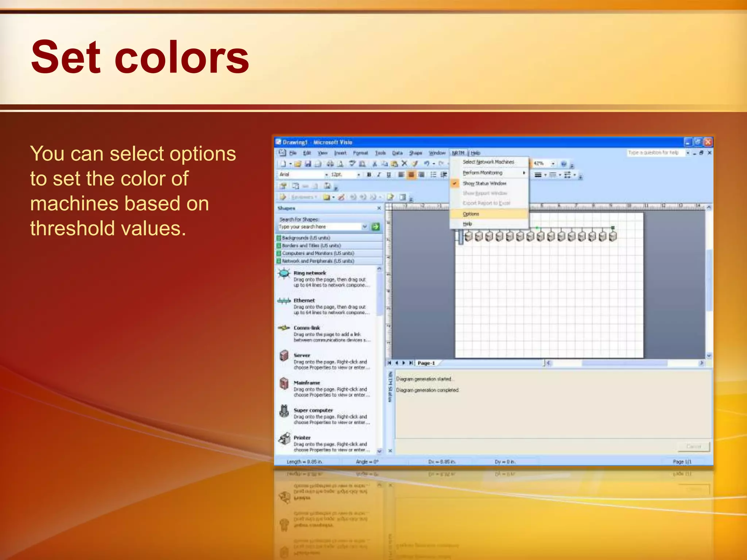Viewport: 747px width, 560px height.
Task: Click the NRTM menu title
Action: coord(458,153)
